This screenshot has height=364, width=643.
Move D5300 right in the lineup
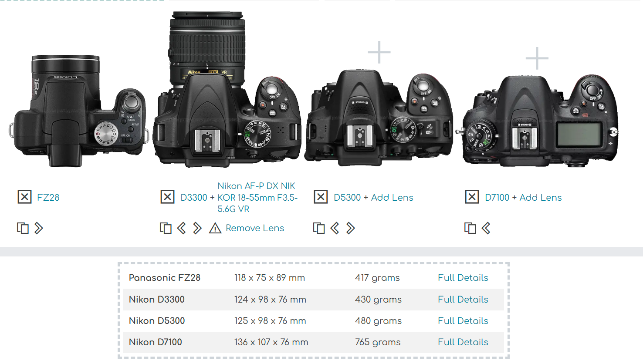coord(351,228)
